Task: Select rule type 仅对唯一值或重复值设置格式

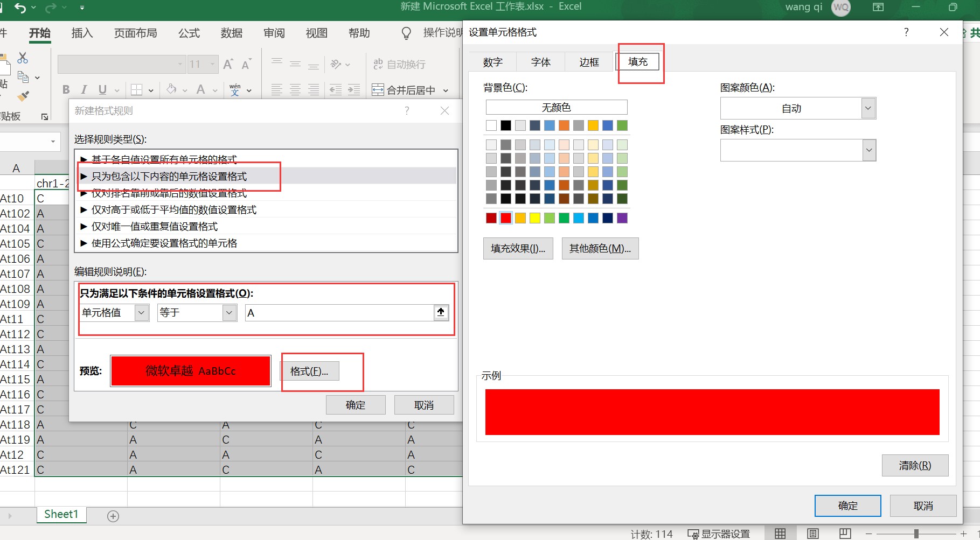Action: click(x=267, y=226)
